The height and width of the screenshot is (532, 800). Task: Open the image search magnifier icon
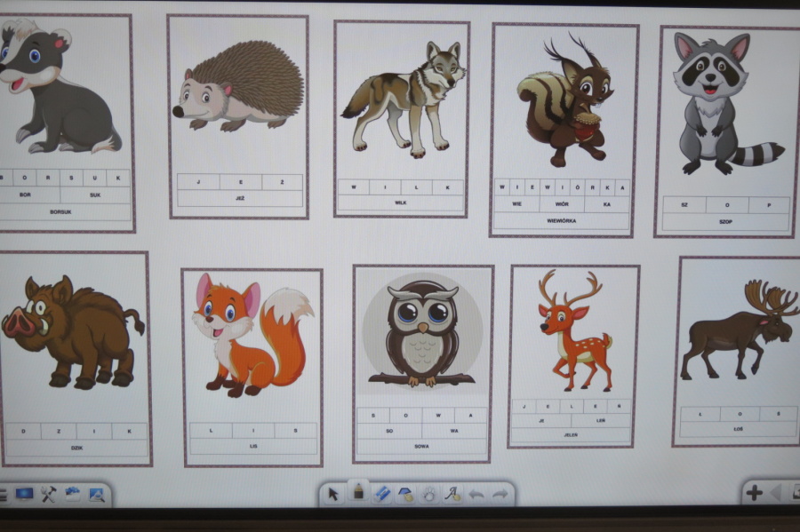[x=96, y=495]
